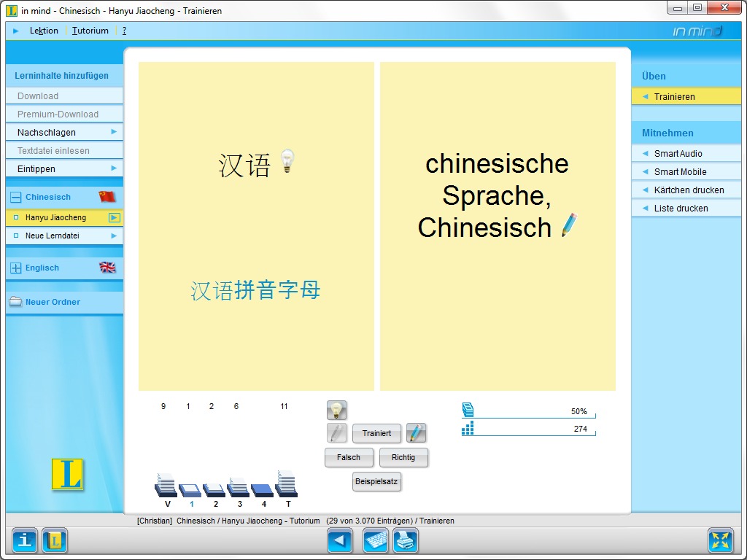Click the left flashcard with 汉语
The height and width of the screenshot is (560, 747).
[x=256, y=226]
